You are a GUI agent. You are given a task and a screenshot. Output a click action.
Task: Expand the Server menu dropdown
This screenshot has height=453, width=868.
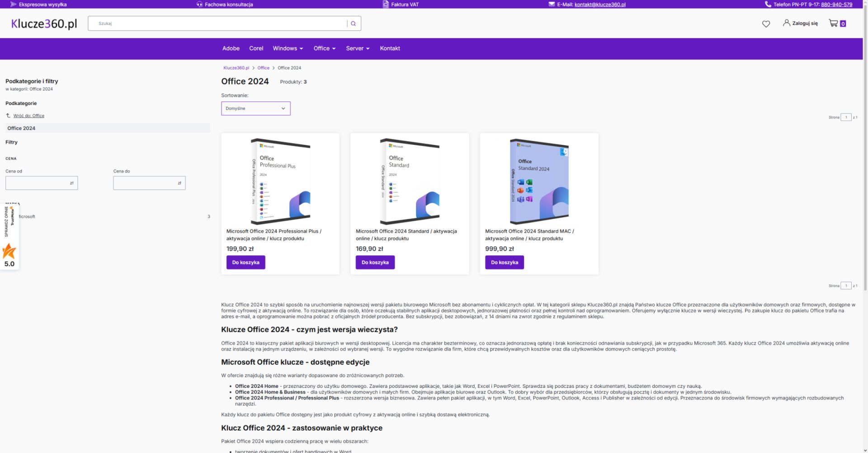pyautogui.click(x=358, y=48)
